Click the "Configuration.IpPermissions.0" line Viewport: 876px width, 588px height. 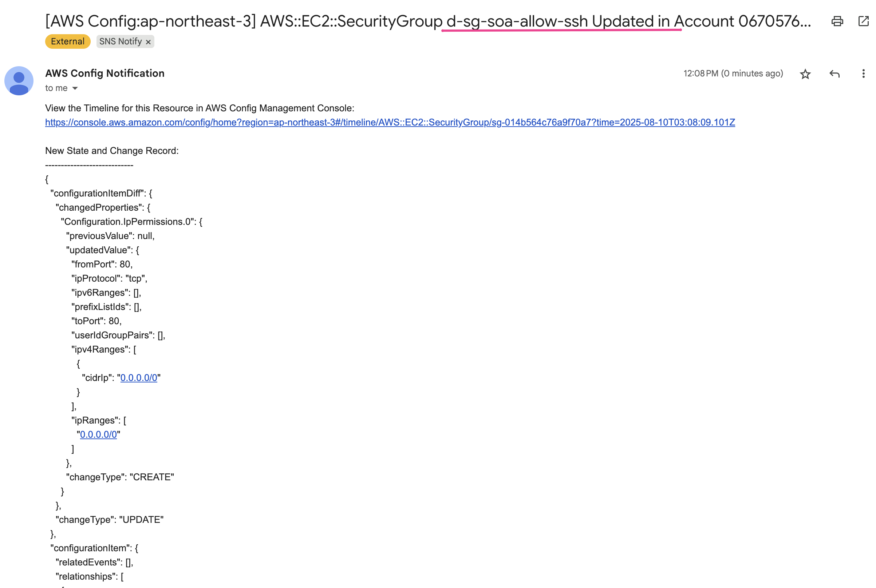pos(131,222)
